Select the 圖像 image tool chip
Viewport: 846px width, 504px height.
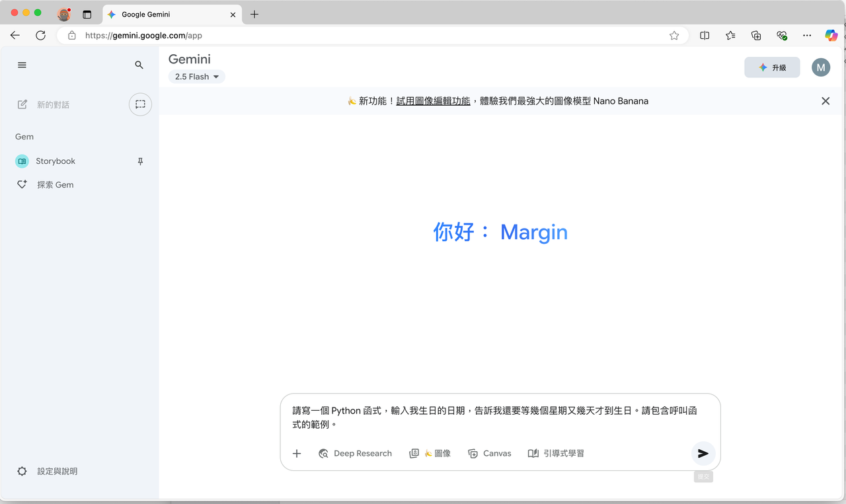click(x=430, y=453)
